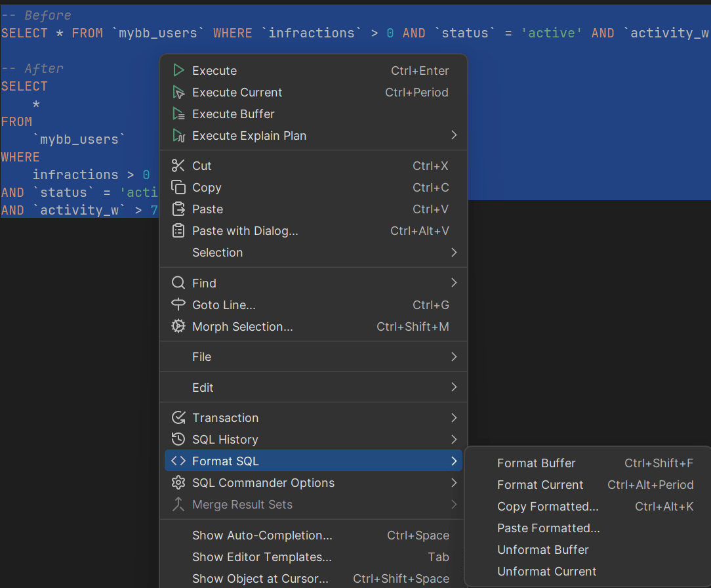Click the Paste with Dialog icon

pos(178,231)
